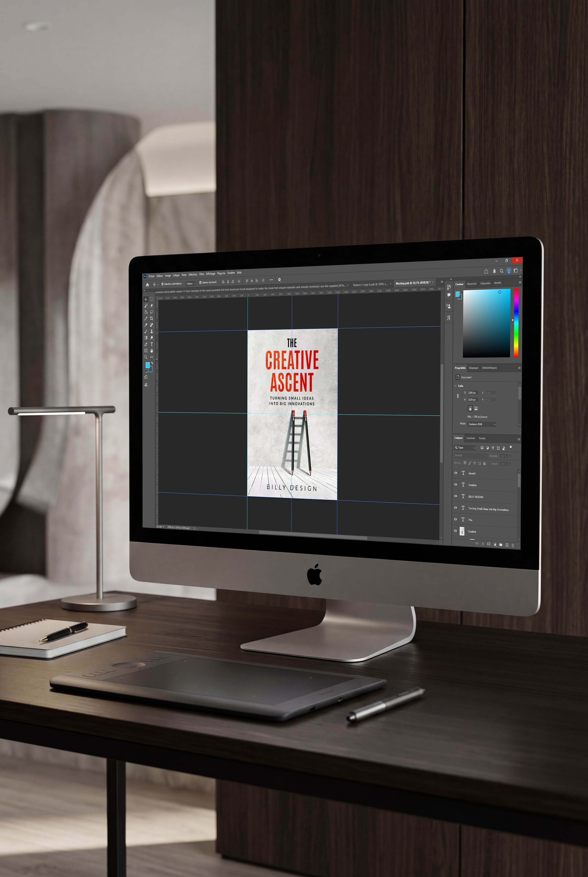Open the Normal blend mode dropdown

pos(471,455)
